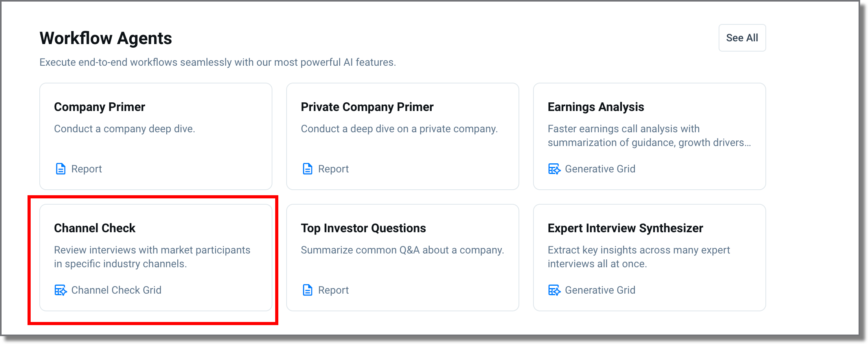Click the Report label in Company Primer card
Viewport: 868px width, 344px height.
pos(86,169)
